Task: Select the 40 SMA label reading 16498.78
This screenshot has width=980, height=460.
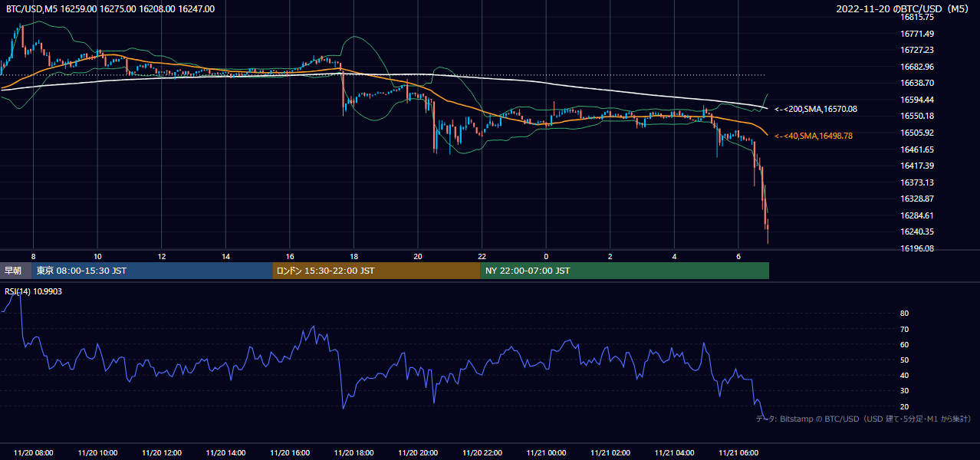Action: pos(813,136)
